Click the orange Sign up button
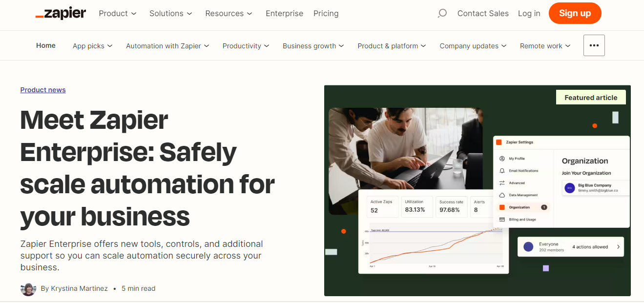 click(575, 13)
